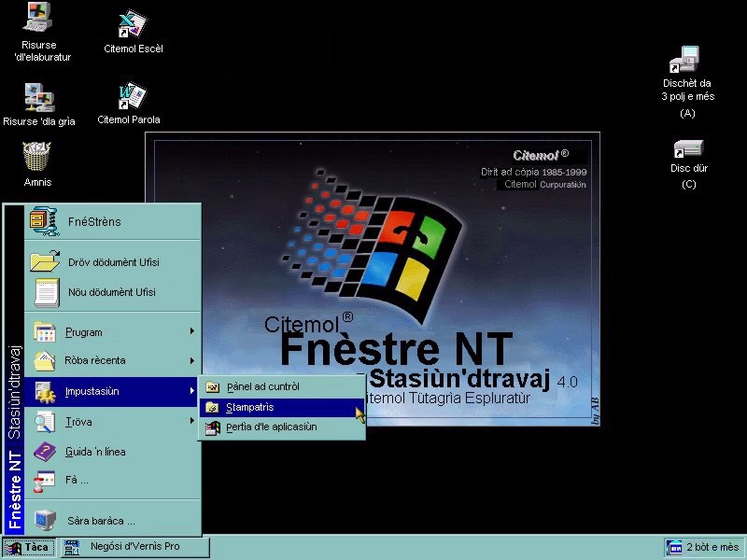Click the system tray clock icon

coord(674,548)
